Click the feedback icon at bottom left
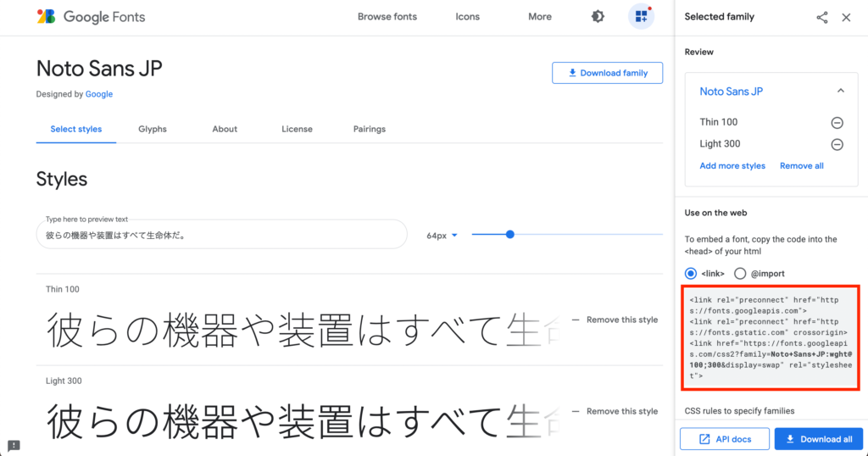Viewport: 868px width, 456px height. tap(14, 446)
